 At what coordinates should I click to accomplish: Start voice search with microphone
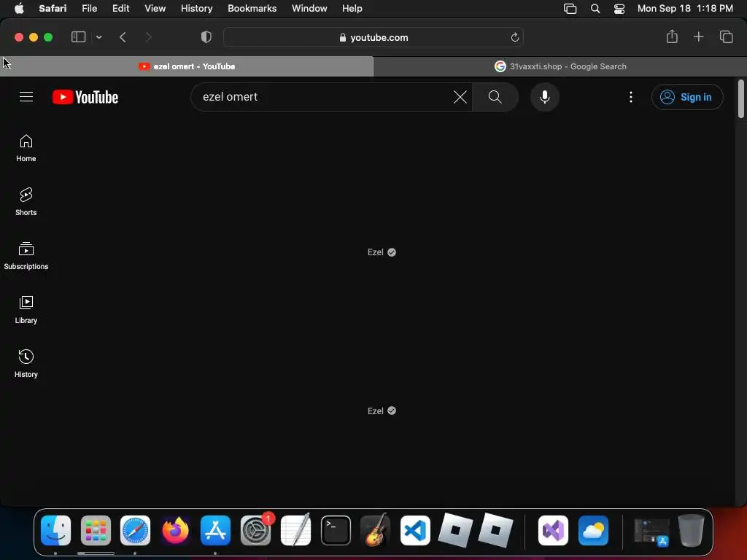coord(544,97)
